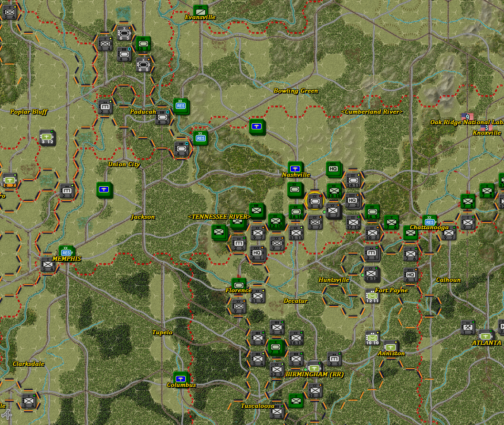This screenshot has width=504, height=425.
Task: Click the air unit above ATLANTA label
Action: coord(486,336)
